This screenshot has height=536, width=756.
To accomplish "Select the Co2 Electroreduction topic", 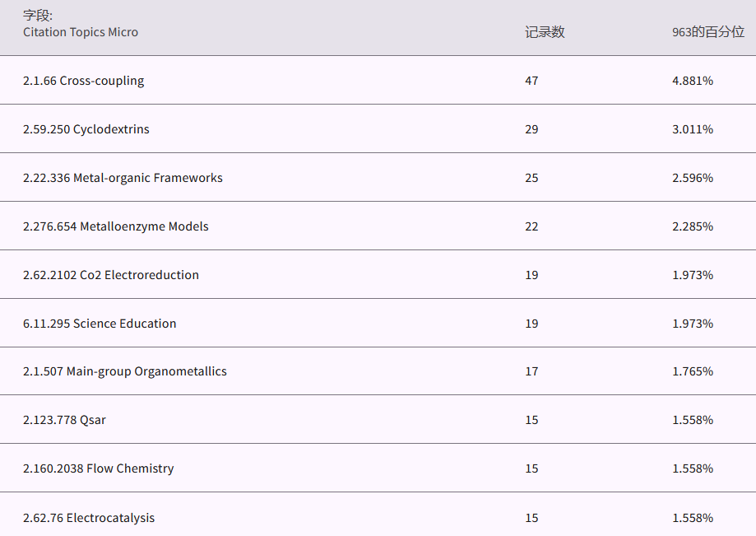I will coord(111,275).
